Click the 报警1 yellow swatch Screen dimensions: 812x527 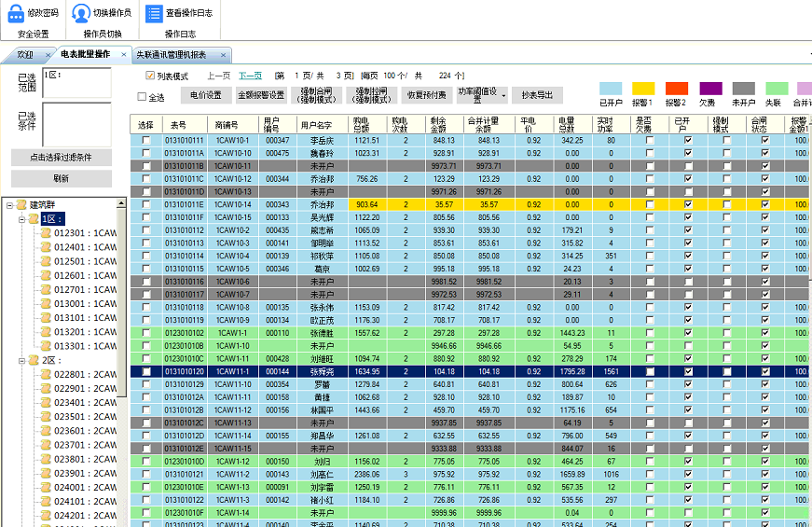coord(643,89)
